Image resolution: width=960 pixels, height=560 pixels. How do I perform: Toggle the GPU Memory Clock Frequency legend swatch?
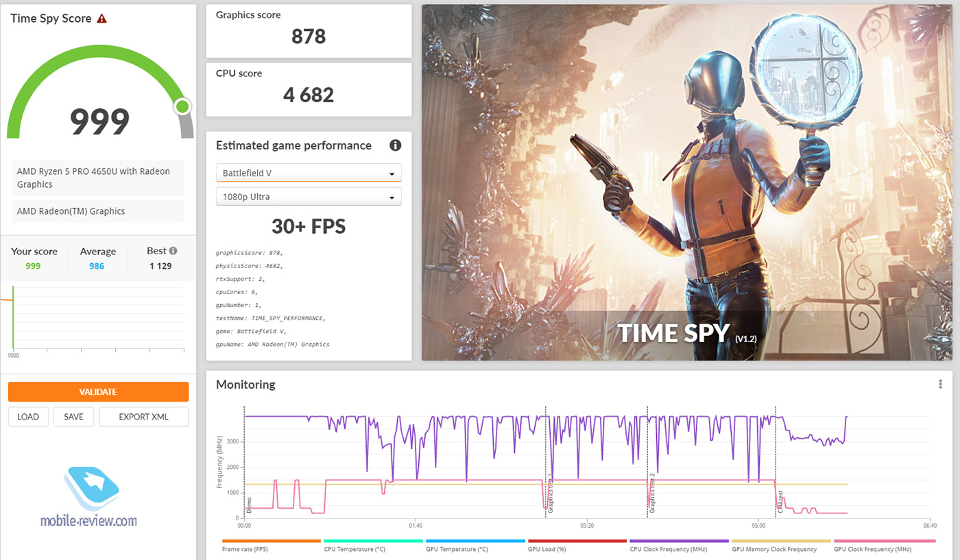781,541
